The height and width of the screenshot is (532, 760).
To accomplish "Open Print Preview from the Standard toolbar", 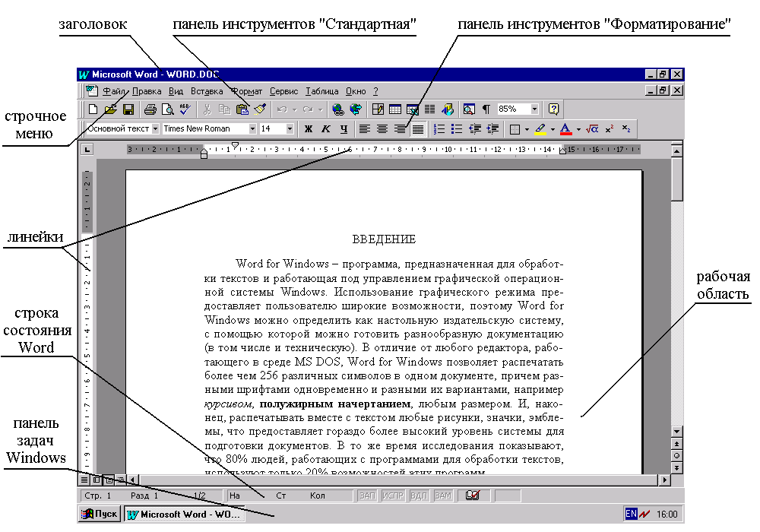I will [x=167, y=109].
